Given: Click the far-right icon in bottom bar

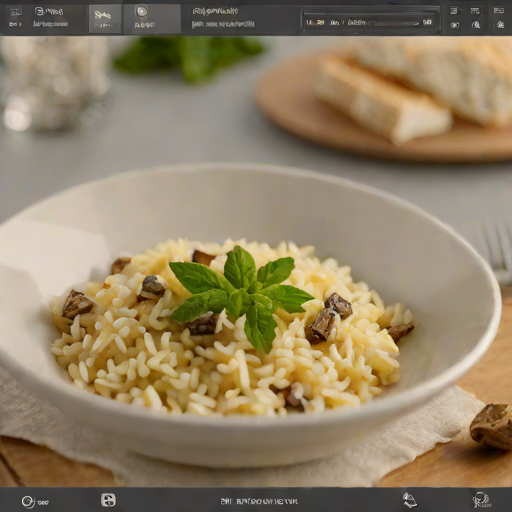Looking at the screenshot, I should (x=481, y=500).
